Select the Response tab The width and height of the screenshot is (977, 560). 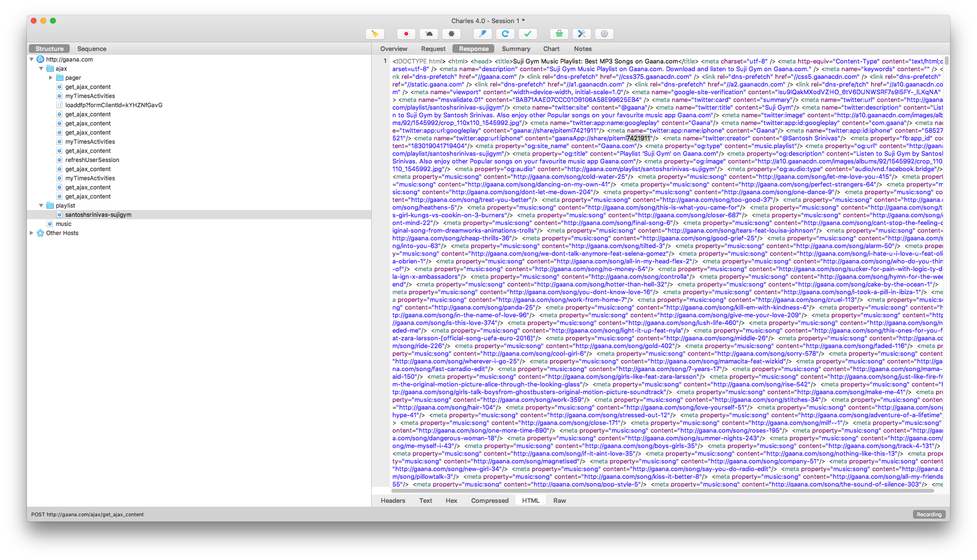pos(474,49)
